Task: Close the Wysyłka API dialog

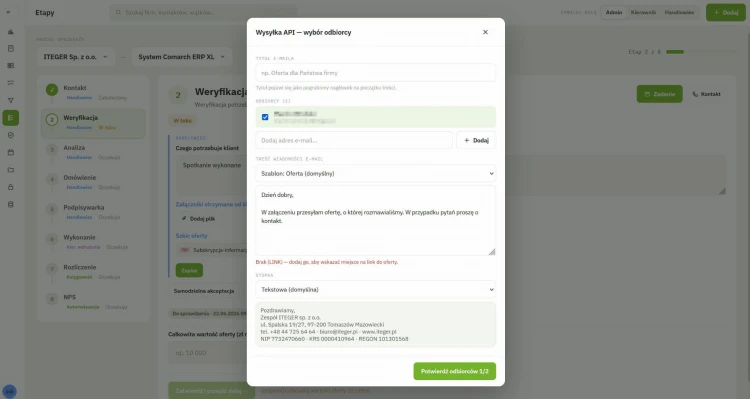Action: 485,32
